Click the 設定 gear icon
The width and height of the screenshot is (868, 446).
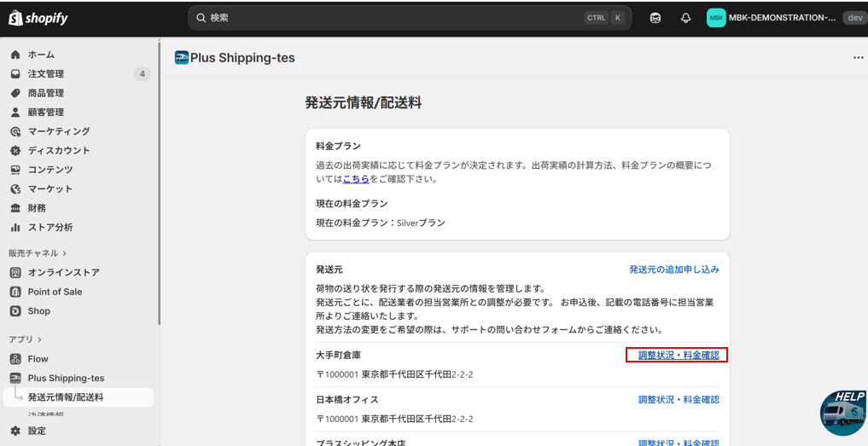click(x=15, y=431)
